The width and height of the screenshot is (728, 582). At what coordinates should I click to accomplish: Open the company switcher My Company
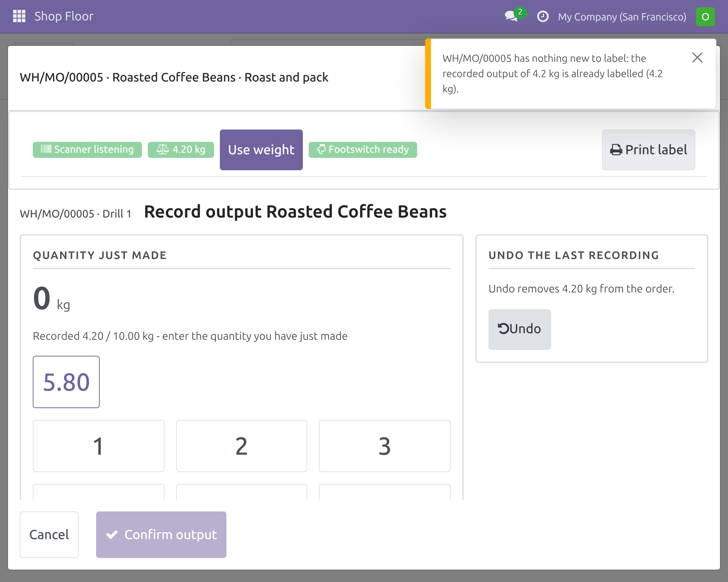coord(622,17)
